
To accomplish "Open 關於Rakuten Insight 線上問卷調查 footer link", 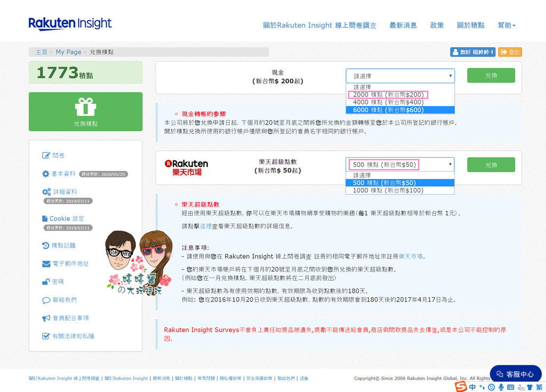I will tap(64, 379).
